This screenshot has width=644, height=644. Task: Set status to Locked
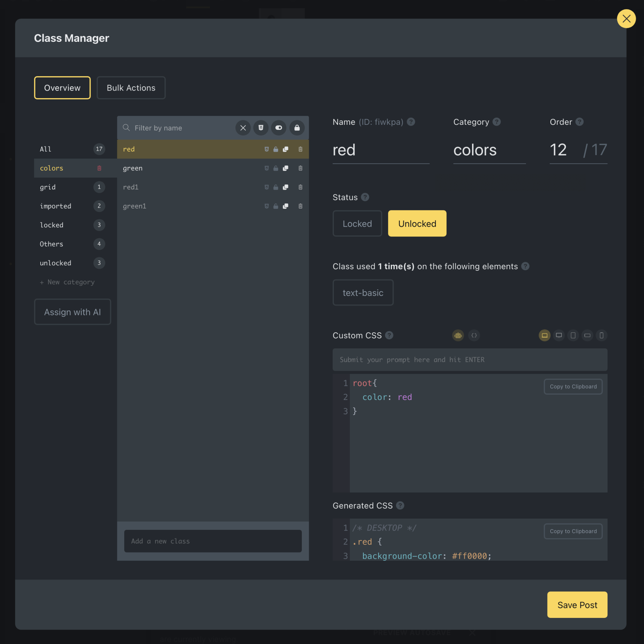pyautogui.click(x=357, y=223)
